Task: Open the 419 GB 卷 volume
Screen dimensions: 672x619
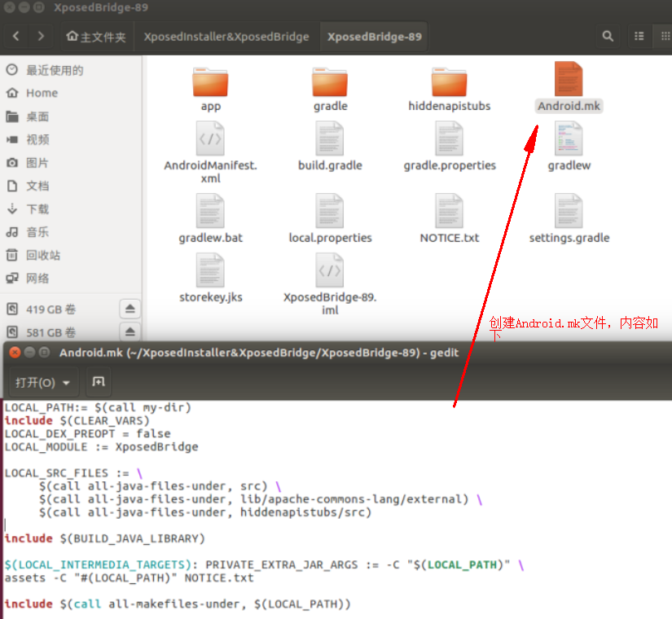Action: pyautogui.click(x=51, y=309)
